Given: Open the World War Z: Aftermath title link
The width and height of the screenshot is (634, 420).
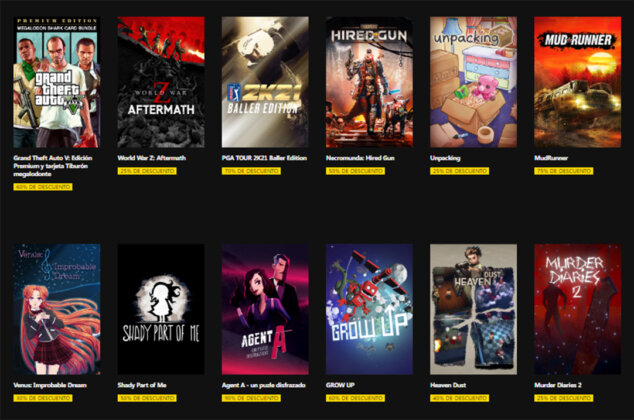Looking at the screenshot, I should tap(152, 158).
